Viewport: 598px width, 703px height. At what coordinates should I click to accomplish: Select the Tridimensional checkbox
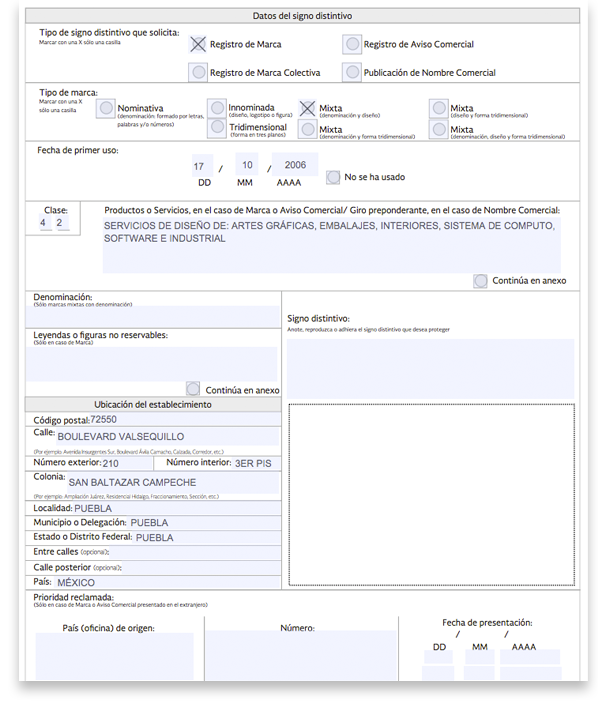point(217,128)
